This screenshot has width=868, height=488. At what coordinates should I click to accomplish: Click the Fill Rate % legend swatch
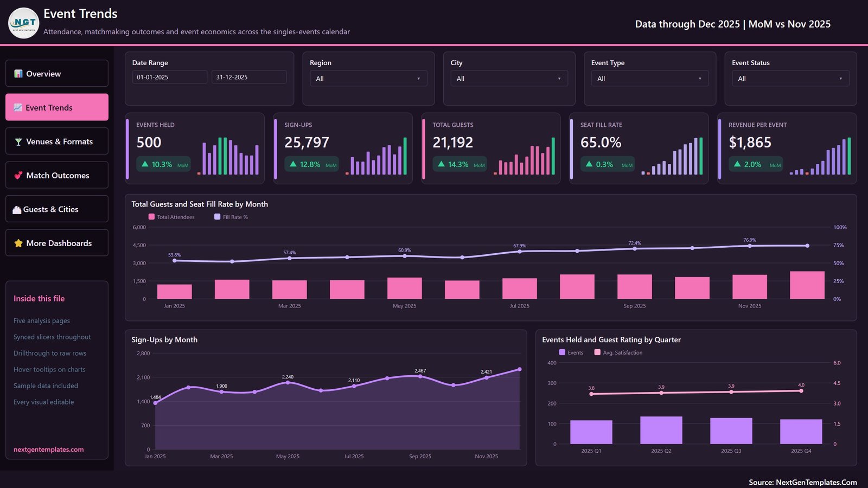click(x=217, y=217)
